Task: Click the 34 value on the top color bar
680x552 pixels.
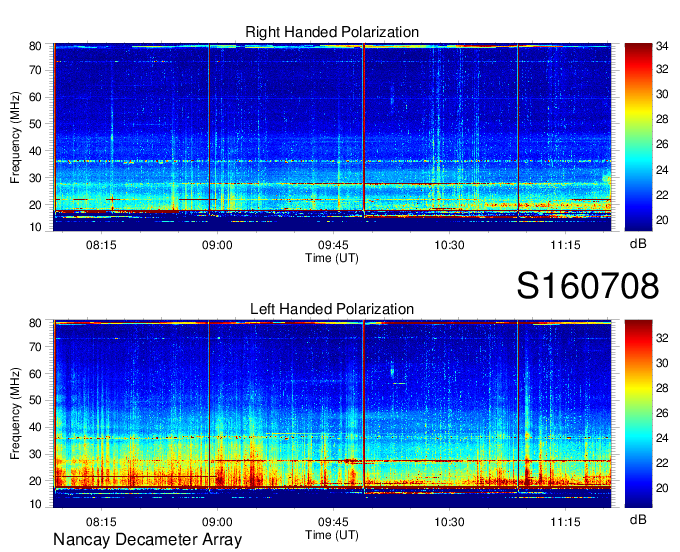Action: point(662,46)
